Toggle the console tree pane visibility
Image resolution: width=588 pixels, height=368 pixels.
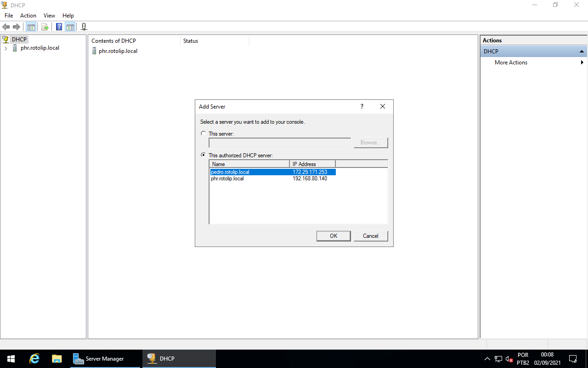(x=31, y=26)
